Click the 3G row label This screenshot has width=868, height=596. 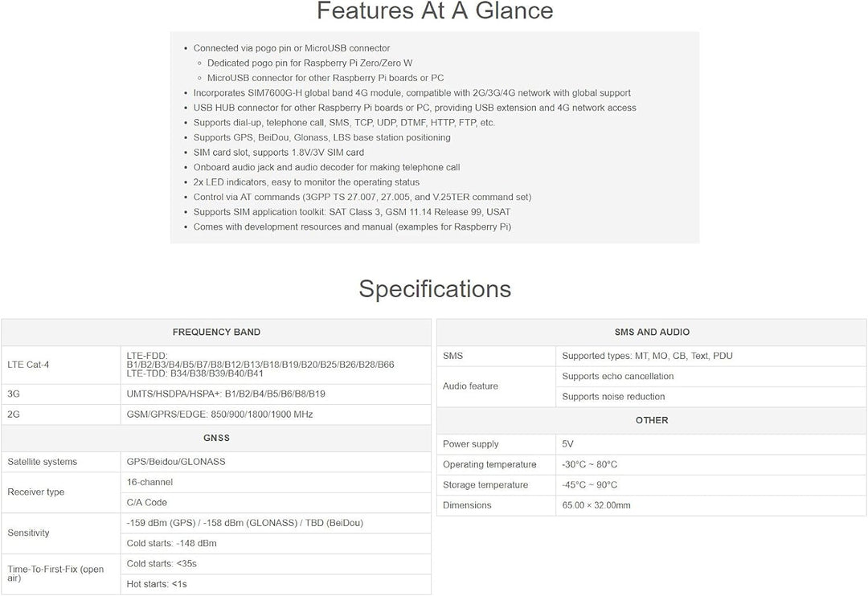pos(14,394)
